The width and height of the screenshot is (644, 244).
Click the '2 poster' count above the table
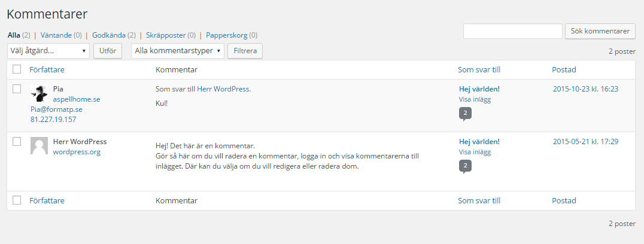pos(622,51)
